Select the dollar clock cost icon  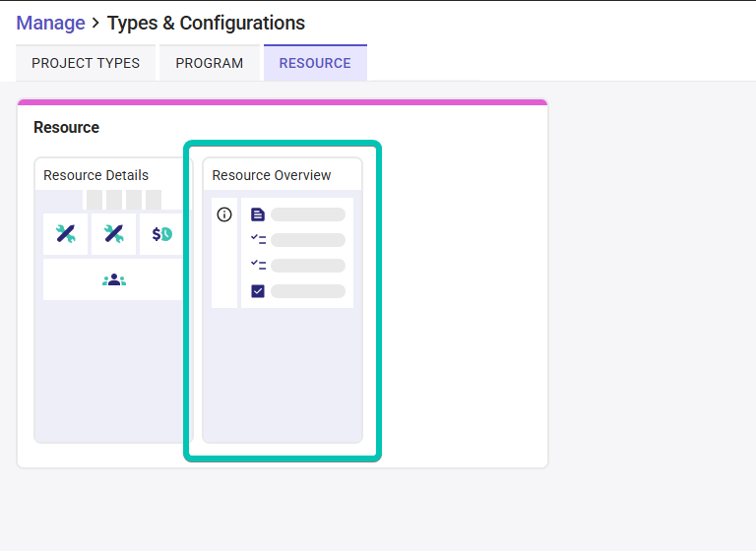[162, 234]
